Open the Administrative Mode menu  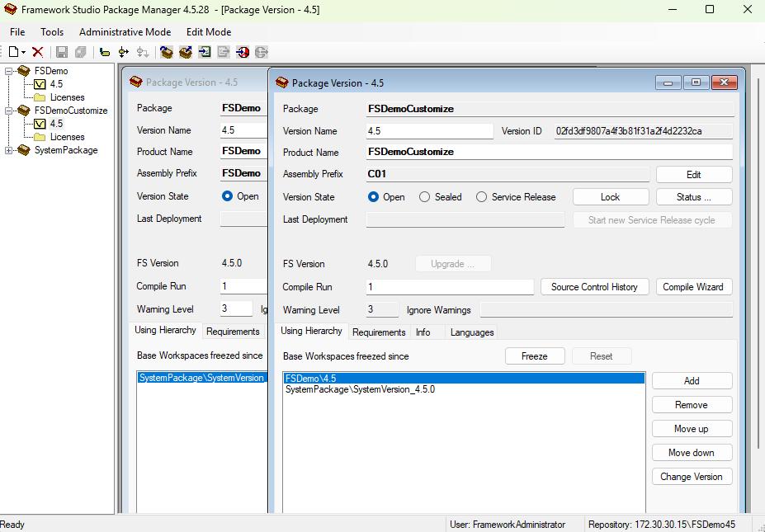click(125, 32)
